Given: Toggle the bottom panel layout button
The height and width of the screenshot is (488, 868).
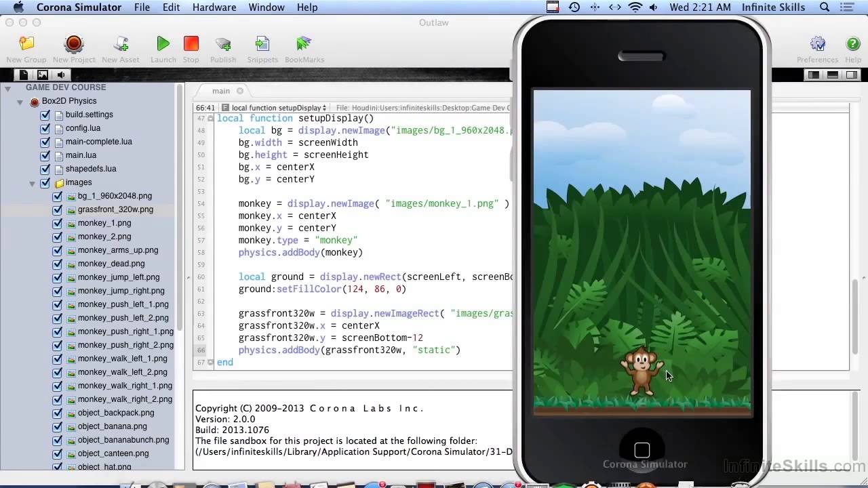Looking at the screenshot, I should coord(832,75).
